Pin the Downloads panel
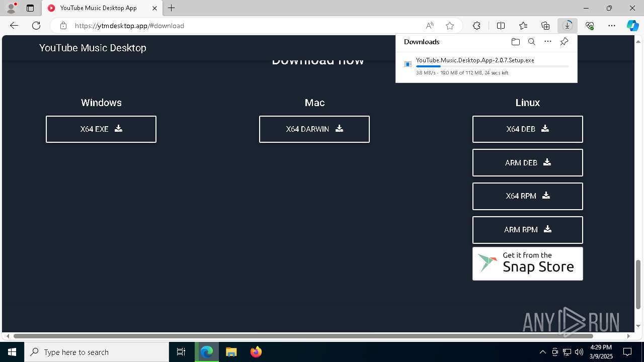Screen dimensions: 644x362 click(x=564, y=42)
